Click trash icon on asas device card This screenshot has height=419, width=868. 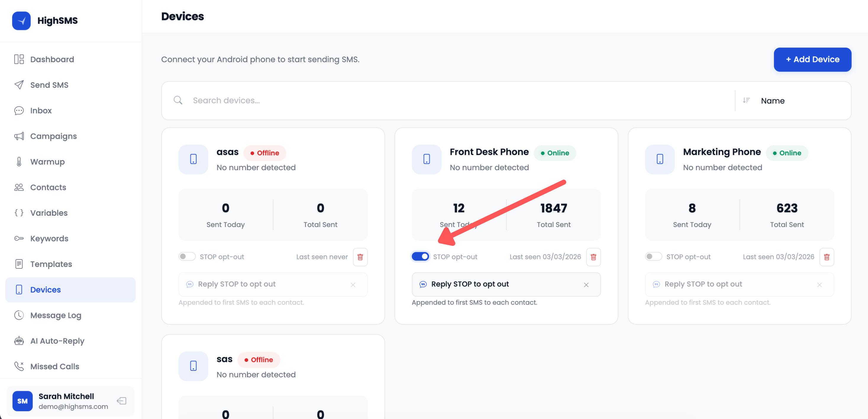click(360, 257)
